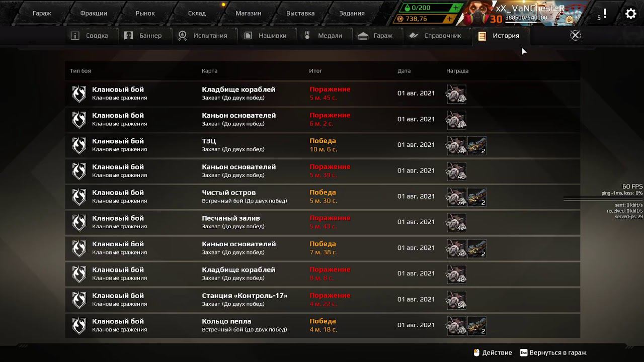644x362 pixels.
Task: Click scrap reward icon in first battle row
Action: coord(456,94)
